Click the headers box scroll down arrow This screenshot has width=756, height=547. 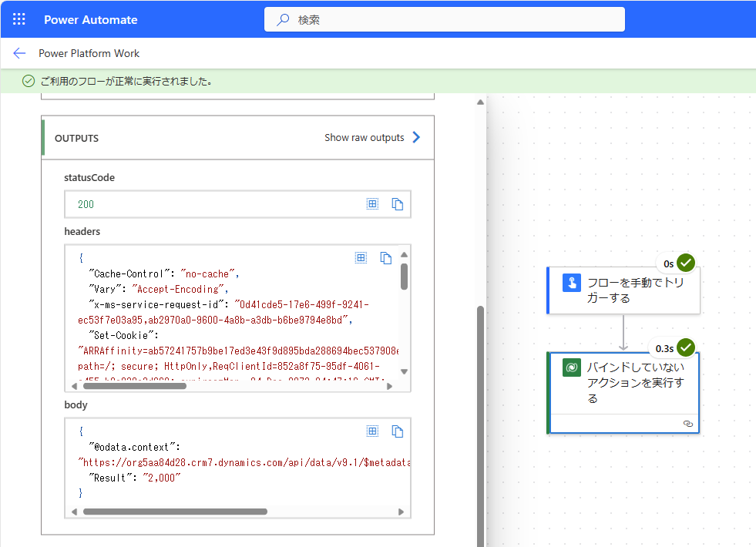(404, 371)
